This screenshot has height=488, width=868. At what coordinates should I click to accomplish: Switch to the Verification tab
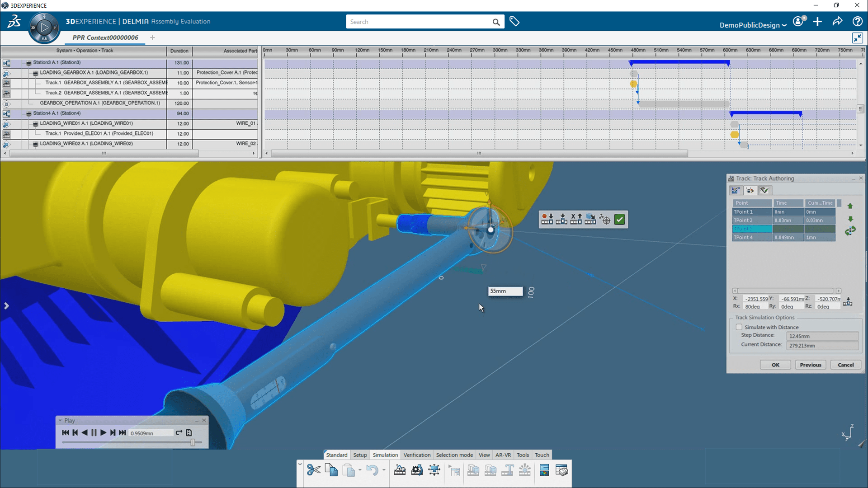(417, 455)
